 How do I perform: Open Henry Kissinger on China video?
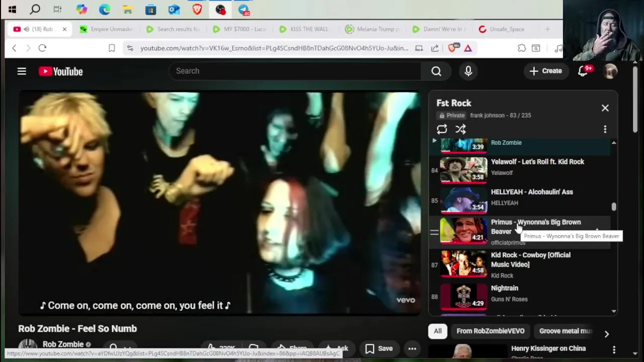pos(548,348)
